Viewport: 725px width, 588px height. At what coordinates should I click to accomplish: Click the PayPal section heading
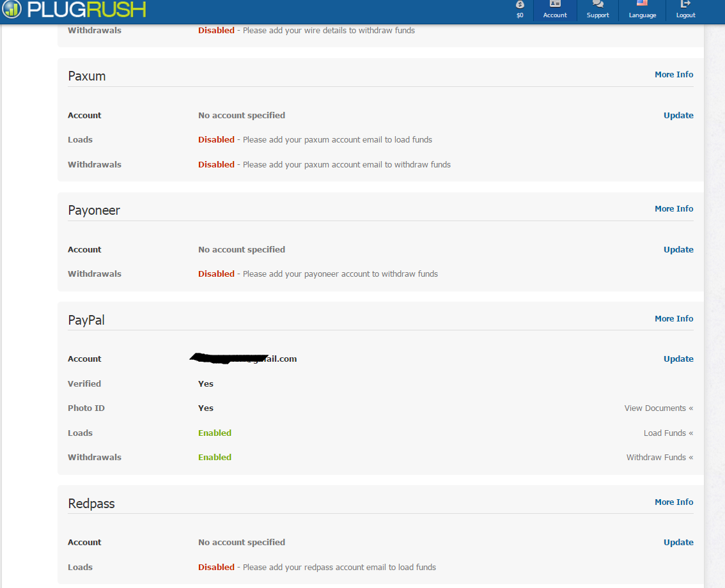point(86,320)
